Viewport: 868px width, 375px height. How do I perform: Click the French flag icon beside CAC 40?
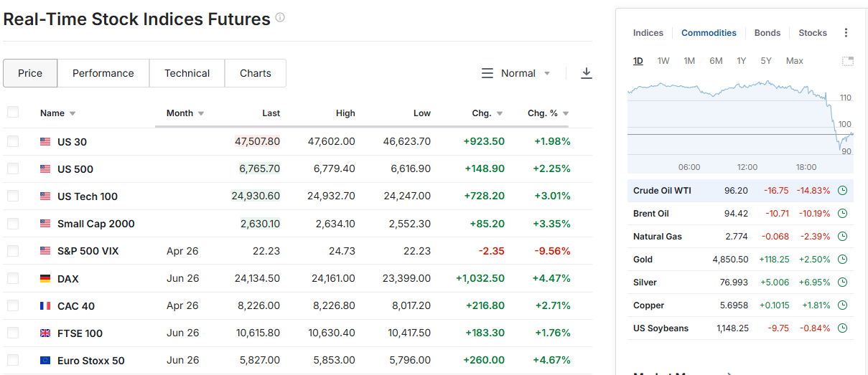tap(45, 306)
